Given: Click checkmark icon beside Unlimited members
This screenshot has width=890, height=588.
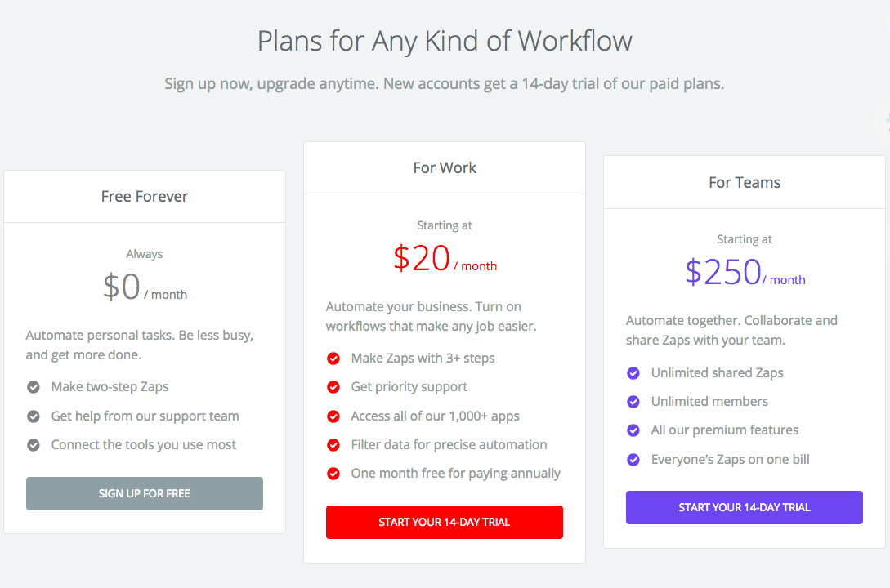Looking at the screenshot, I should pyautogui.click(x=633, y=402).
